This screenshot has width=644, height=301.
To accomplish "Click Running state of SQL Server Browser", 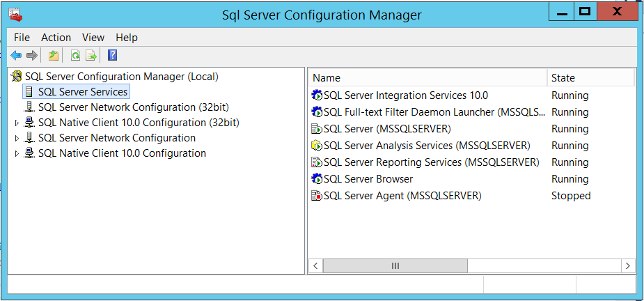I will (x=570, y=179).
